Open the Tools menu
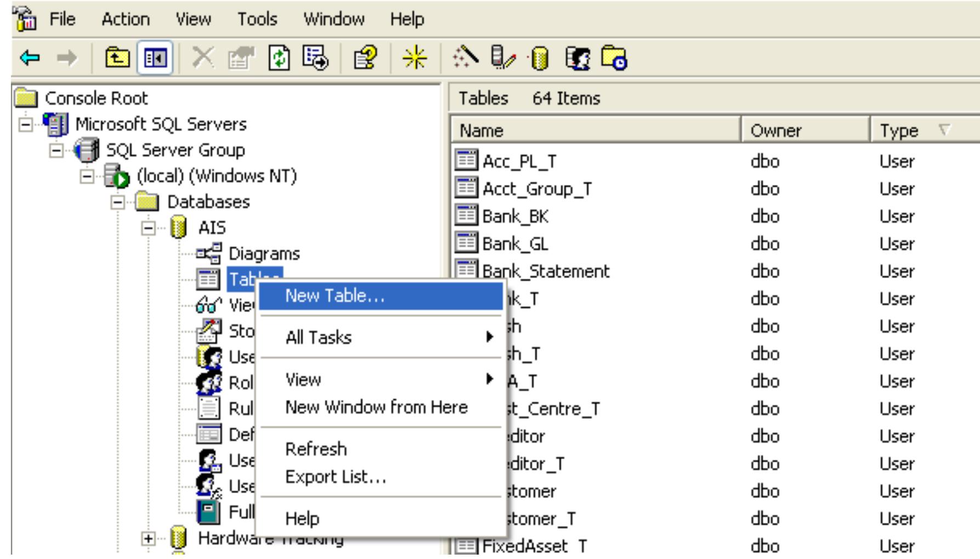This screenshot has height=559, width=980. click(x=257, y=19)
